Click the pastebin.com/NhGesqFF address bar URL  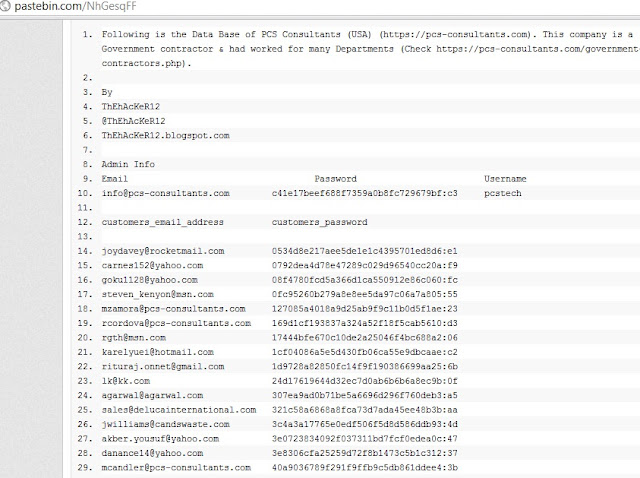[76, 6]
